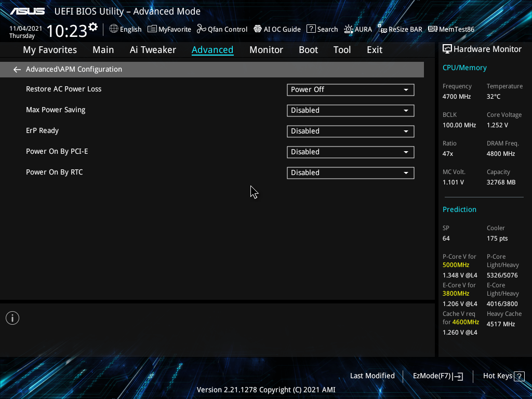Select the Max Power Saving label

coord(56,110)
